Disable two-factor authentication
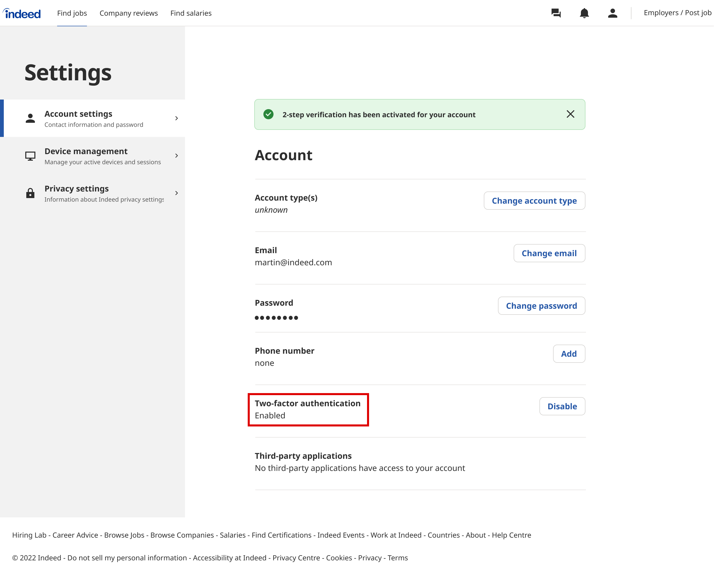 562,406
